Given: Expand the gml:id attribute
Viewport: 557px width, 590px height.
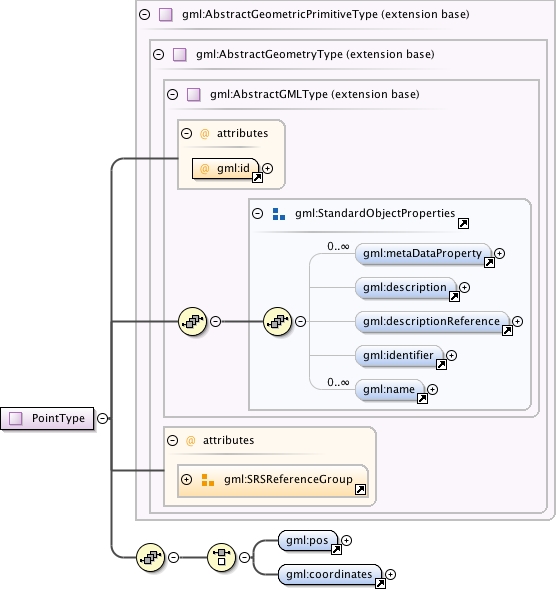Looking at the screenshot, I should click(x=268, y=169).
